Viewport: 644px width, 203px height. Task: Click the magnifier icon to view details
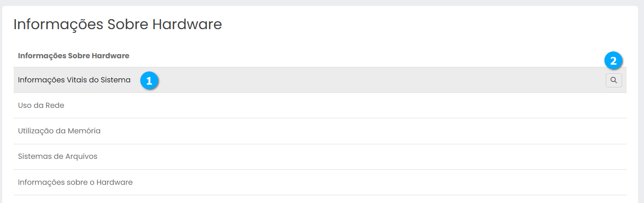(613, 80)
